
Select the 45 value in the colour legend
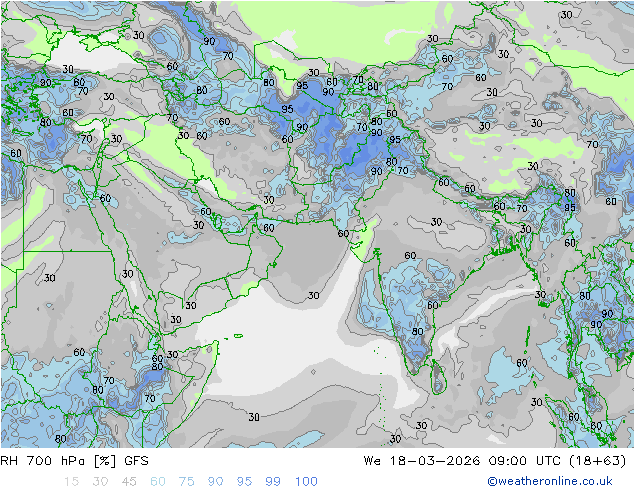(129, 481)
